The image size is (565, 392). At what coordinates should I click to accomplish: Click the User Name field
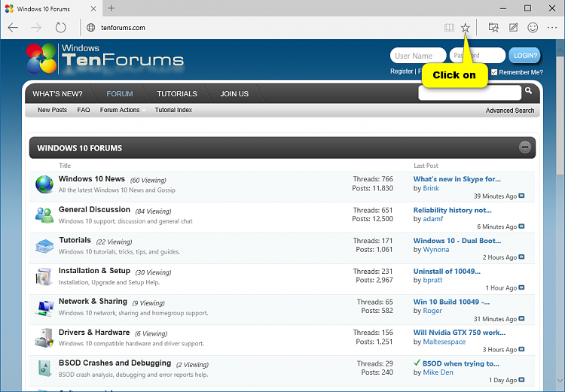coord(418,56)
